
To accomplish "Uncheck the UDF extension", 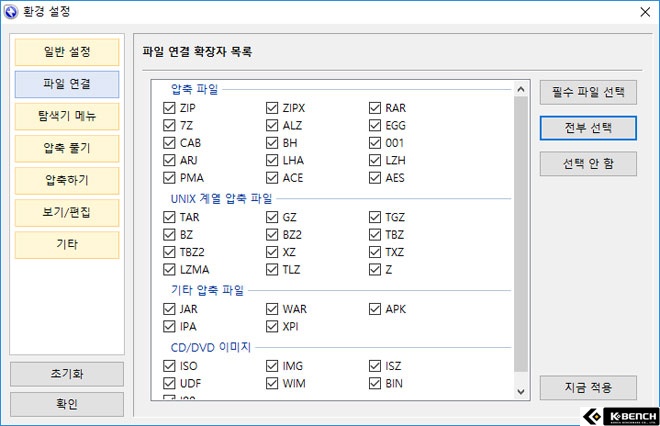I will (169, 383).
